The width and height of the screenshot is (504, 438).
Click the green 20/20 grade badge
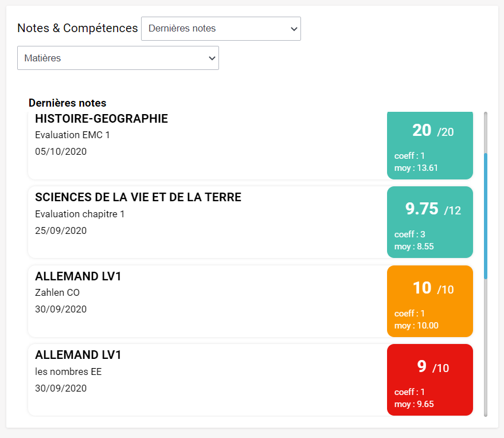(x=430, y=146)
